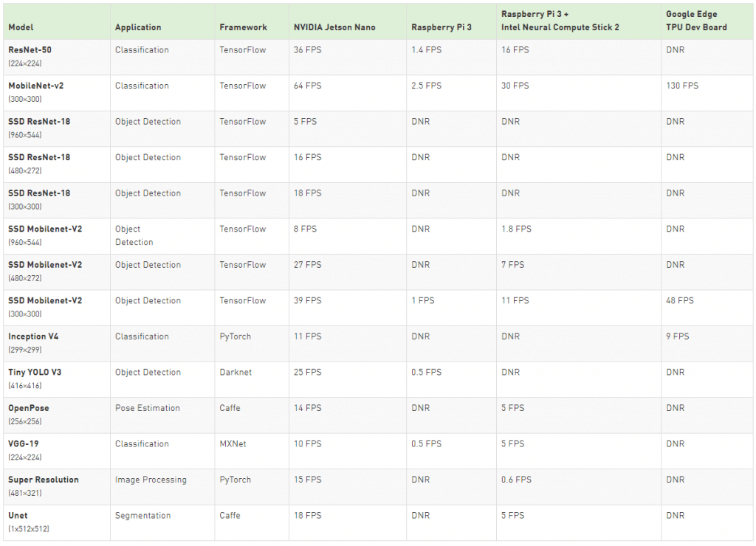Click the Segmentation application cell
This screenshot has height=546, width=756.
(x=142, y=516)
